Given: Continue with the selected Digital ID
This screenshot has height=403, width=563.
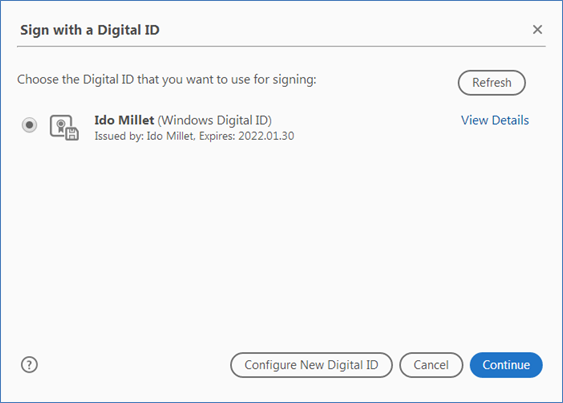Looking at the screenshot, I should point(506,365).
